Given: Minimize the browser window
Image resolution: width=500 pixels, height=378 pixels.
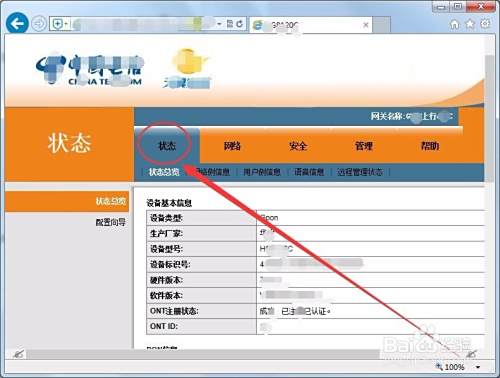Looking at the screenshot, I should (441, 7).
